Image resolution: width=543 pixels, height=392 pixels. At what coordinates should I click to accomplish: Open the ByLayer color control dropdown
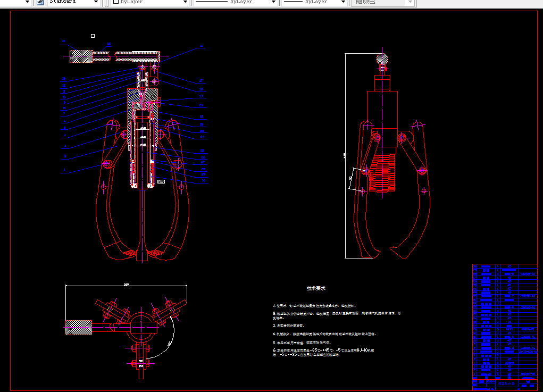185,2
